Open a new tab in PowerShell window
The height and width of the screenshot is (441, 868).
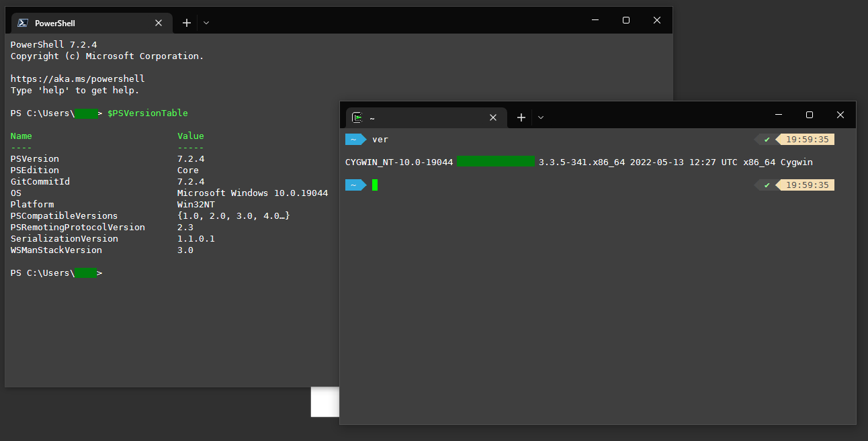pos(187,23)
